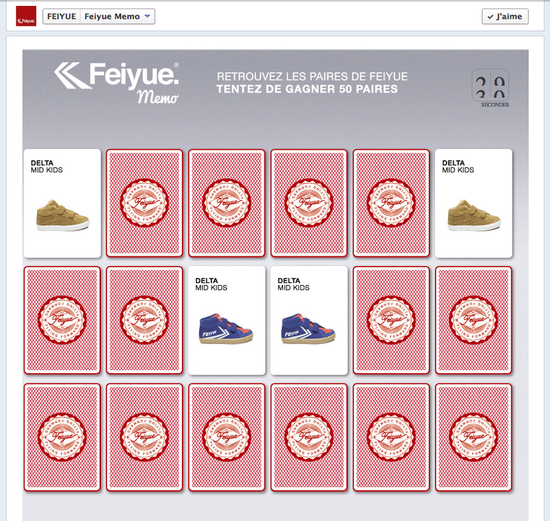The height and width of the screenshot is (521, 550).
Task: Select the tan Delta Mid Kids card, top-right
Action: coord(474,203)
